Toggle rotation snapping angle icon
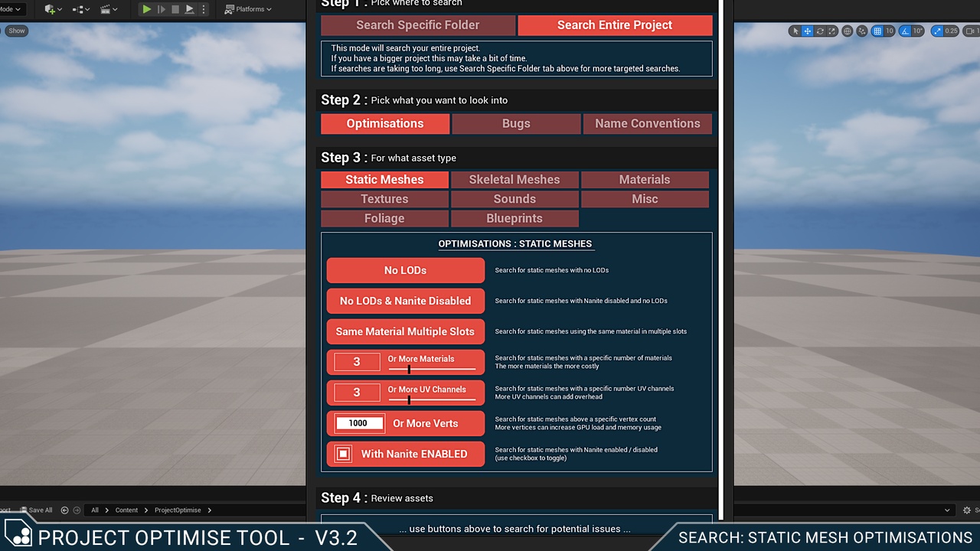The height and width of the screenshot is (551, 980). (906, 31)
